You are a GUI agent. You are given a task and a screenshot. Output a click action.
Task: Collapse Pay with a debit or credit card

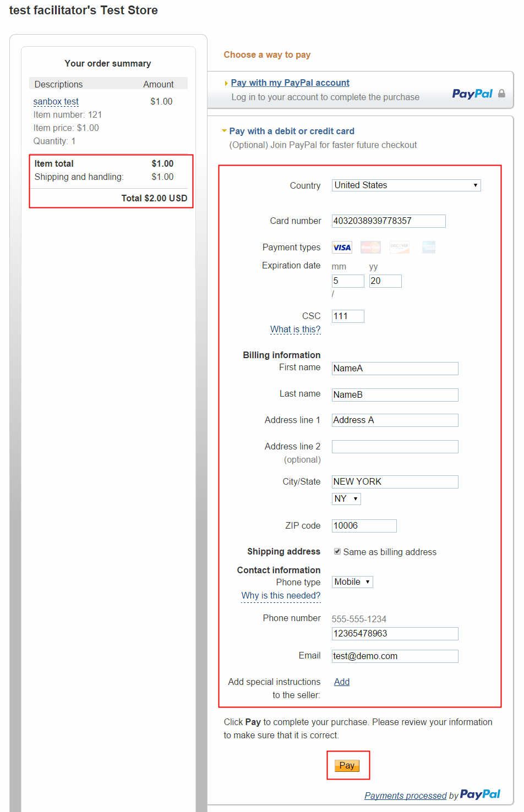click(x=291, y=131)
